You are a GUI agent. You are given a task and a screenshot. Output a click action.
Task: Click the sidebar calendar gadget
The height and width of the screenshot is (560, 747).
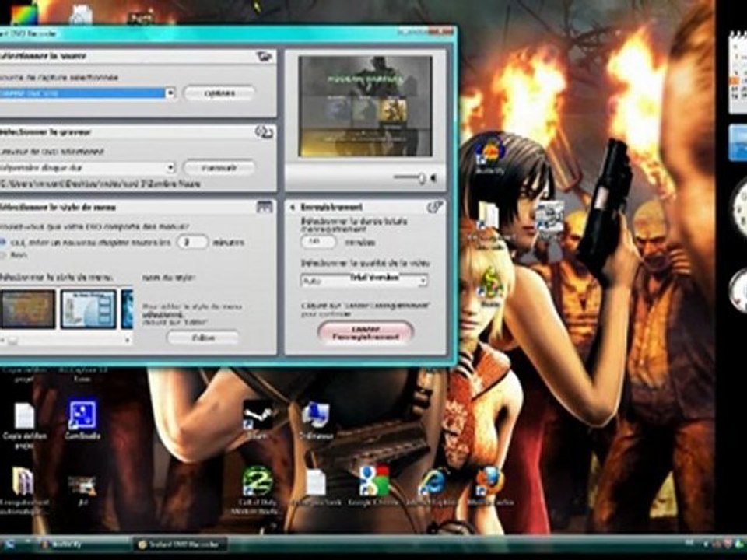tap(738, 72)
